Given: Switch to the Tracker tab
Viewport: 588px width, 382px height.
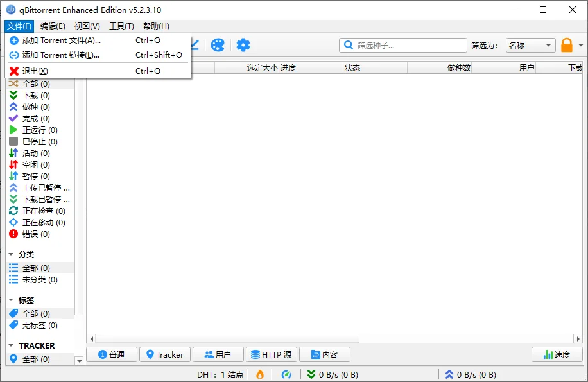Looking at the screenshot, I should coord(165,354).
